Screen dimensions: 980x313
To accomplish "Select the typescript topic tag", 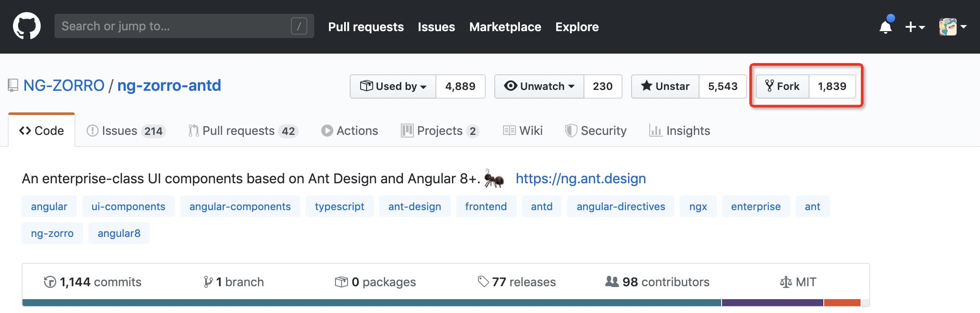I will tap(340, 207).
